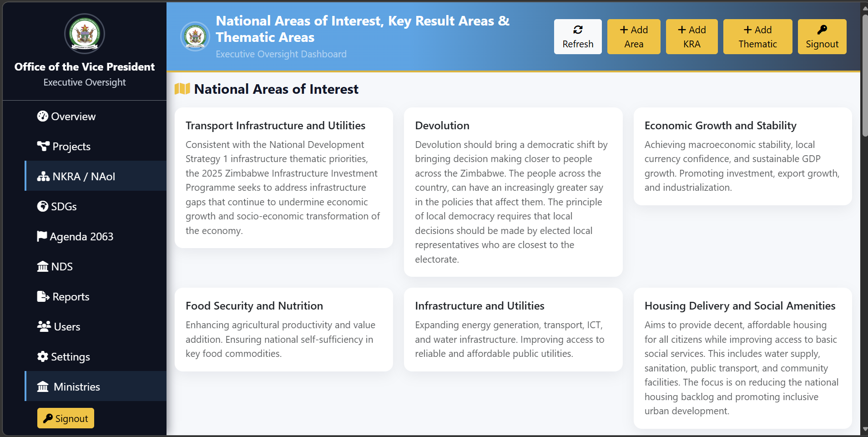The height and width of the screenshot is (437, 868).
Task: Click the SDGs globe icon
Action: (x=42, y=207)
